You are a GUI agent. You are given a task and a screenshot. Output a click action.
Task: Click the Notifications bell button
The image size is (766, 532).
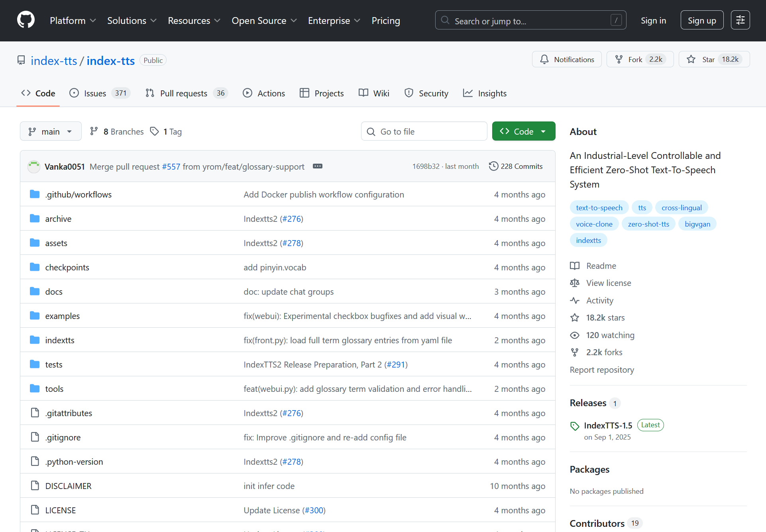coord(566,59)
